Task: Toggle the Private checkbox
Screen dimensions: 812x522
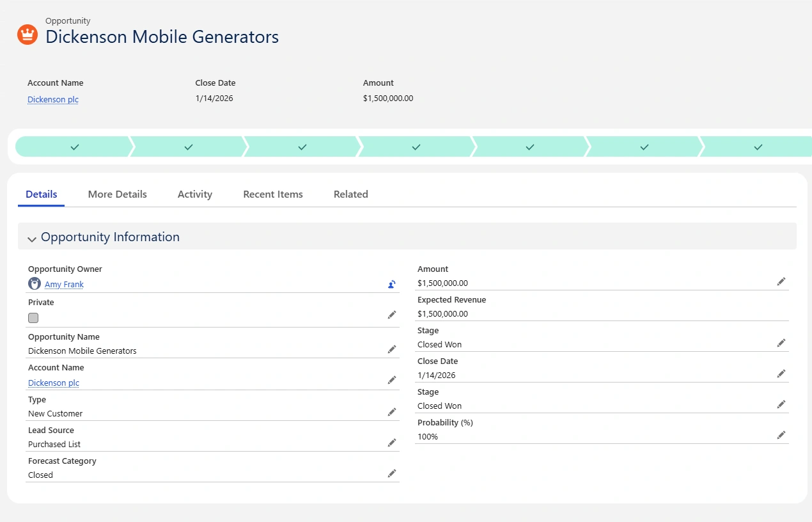Action: tap(33, 318)
